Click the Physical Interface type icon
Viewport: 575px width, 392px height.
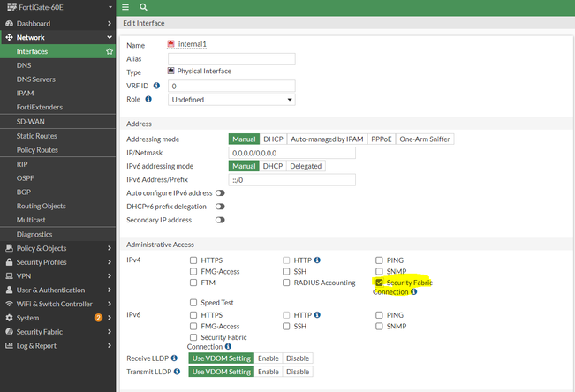tap(170, 71)
